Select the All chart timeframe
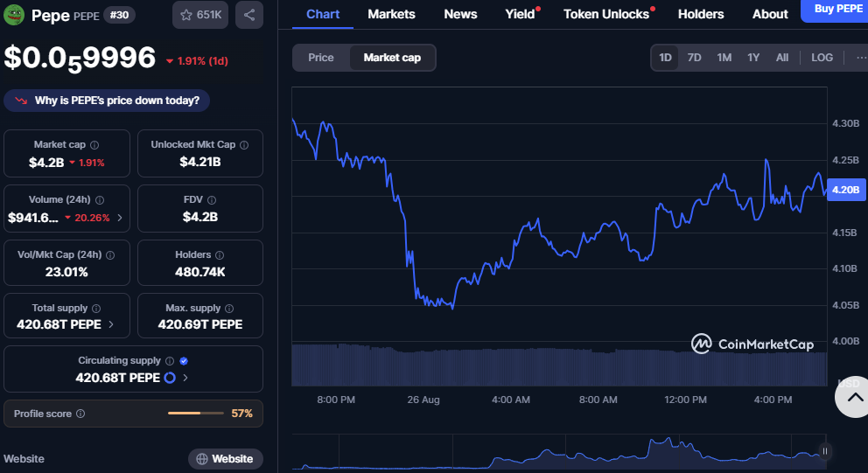Screen dimensions: 868x473 [x=782, y=58]
